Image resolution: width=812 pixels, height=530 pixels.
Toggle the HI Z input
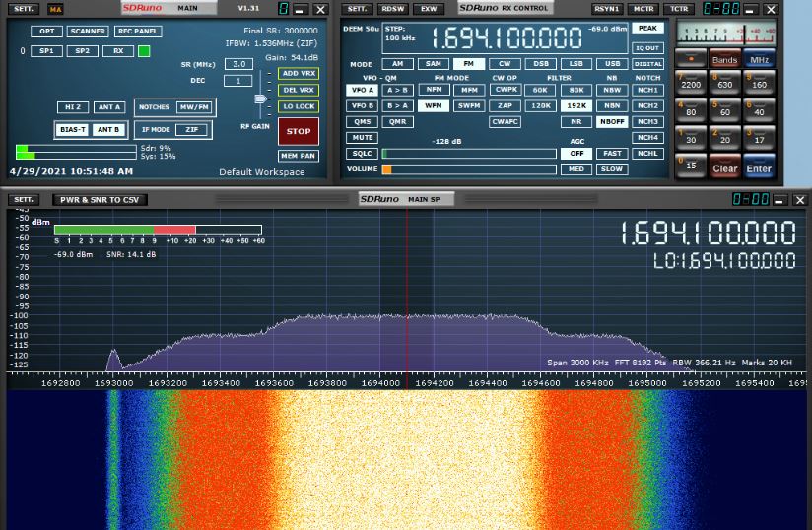click(73, 107)
